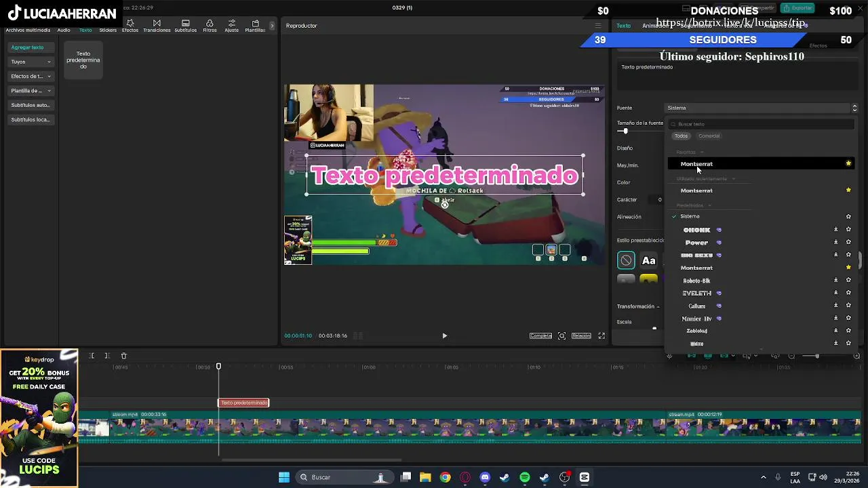Download the Roboto-Blk font
This screenshot has width=868, height=488.
point(835,280)
